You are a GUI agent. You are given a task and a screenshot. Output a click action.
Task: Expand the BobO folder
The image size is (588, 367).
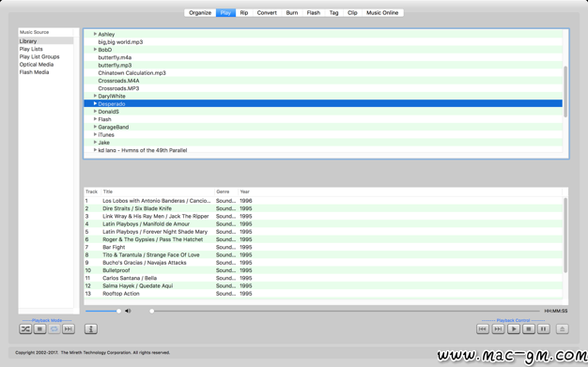(95, 49)
